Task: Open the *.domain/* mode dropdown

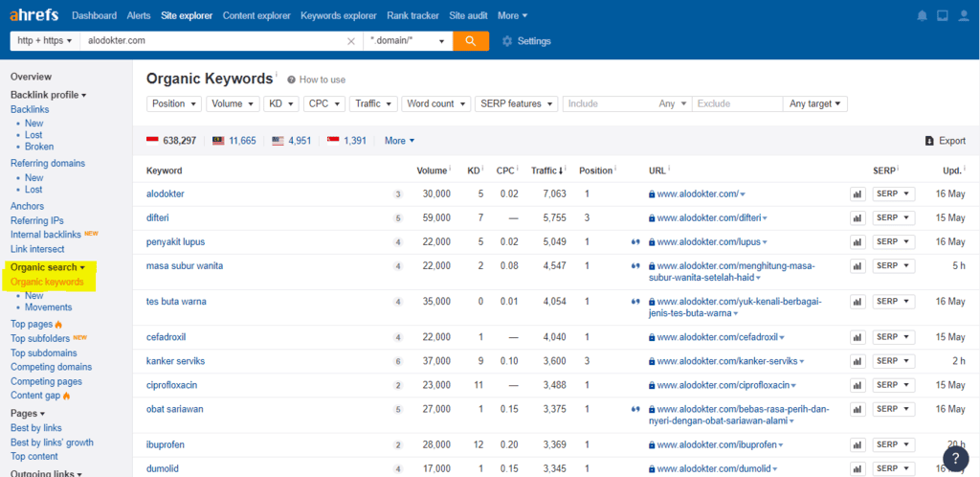Action: pyautogui.click(x=408, y=40)
